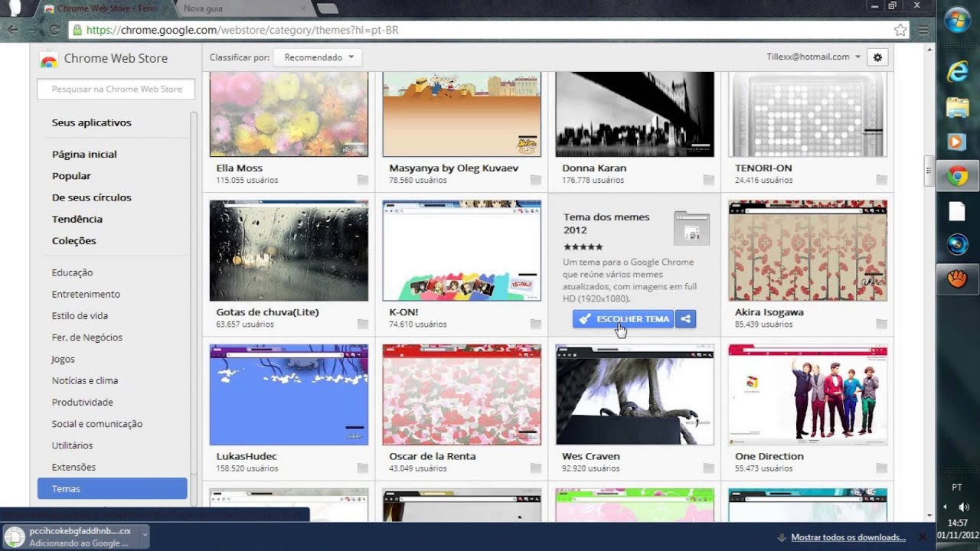Open Tendência section

click(77, 219)
